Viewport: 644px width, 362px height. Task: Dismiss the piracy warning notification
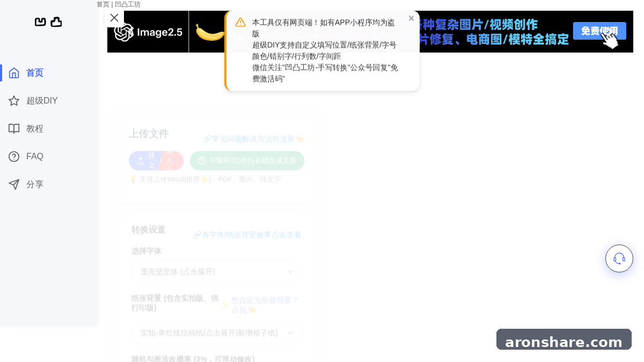[411, 18]
